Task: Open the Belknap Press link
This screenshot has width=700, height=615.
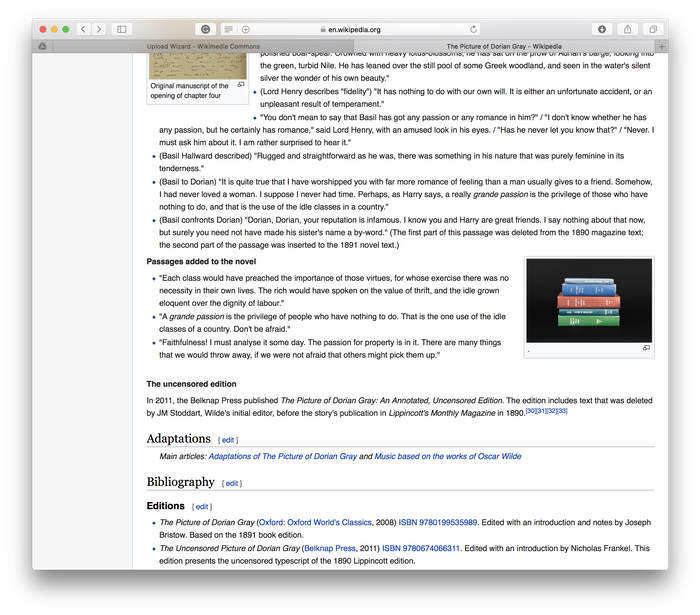Action: 329,548
